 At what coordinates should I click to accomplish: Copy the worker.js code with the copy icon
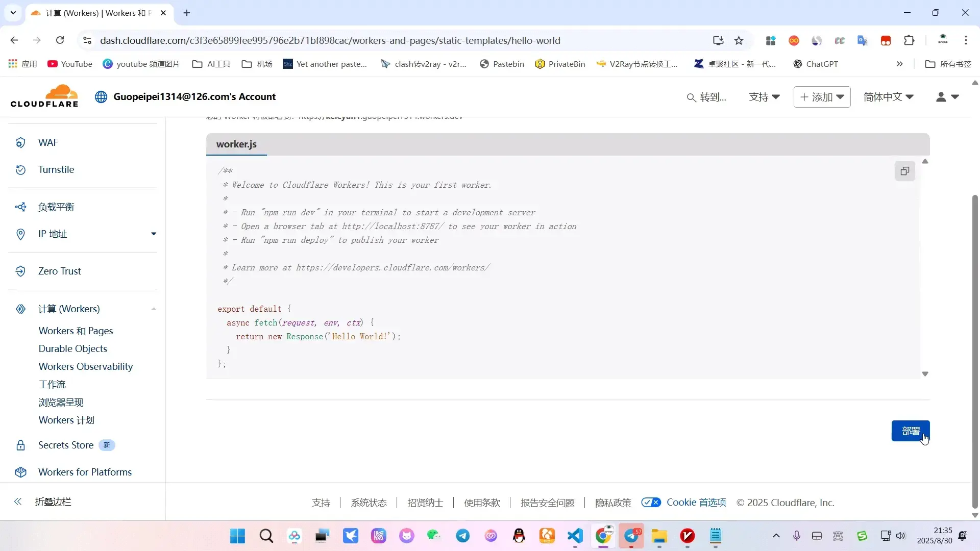904,171
